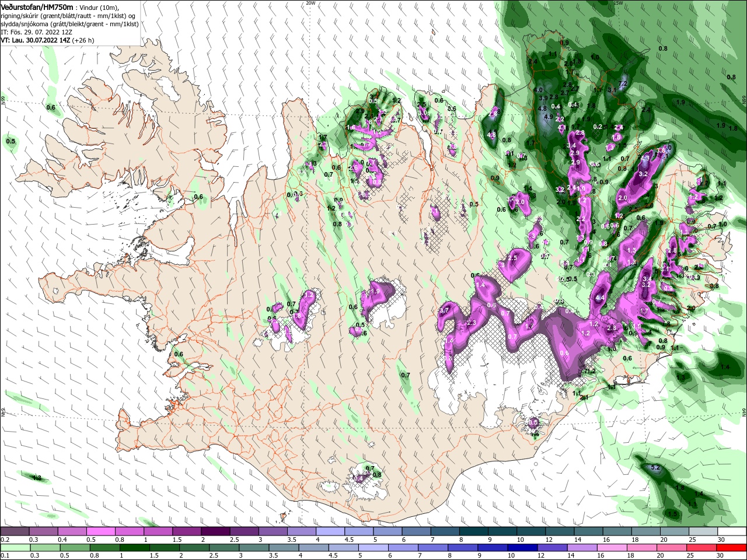Screen dimensions: 747x560
Task: Click the 7.2 precipitation value on the map
Action: tap(623, 84)
